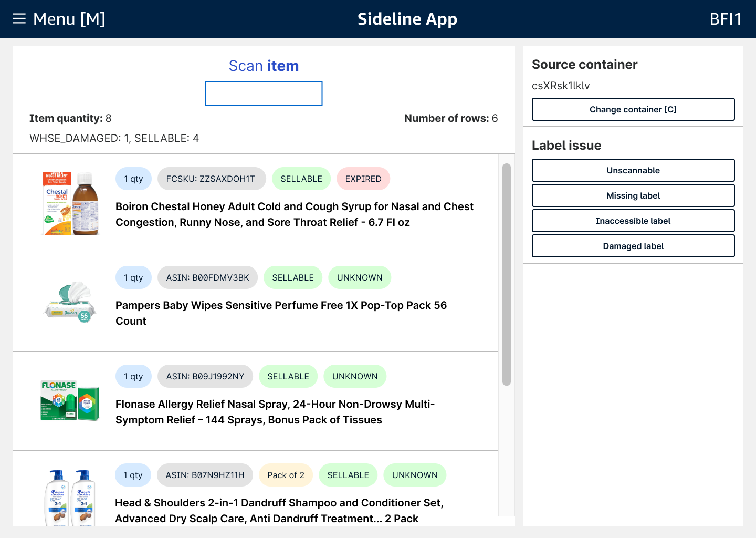Open the hamburger Menu [M]
756x538 pixels.
tap(59, 19)
